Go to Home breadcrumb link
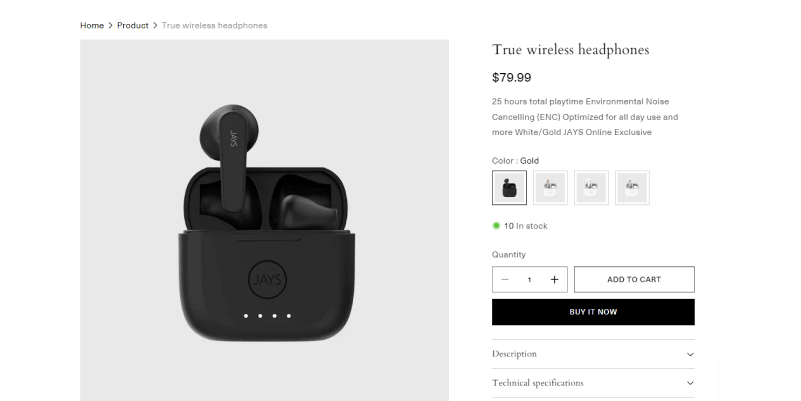 (92, 26)
